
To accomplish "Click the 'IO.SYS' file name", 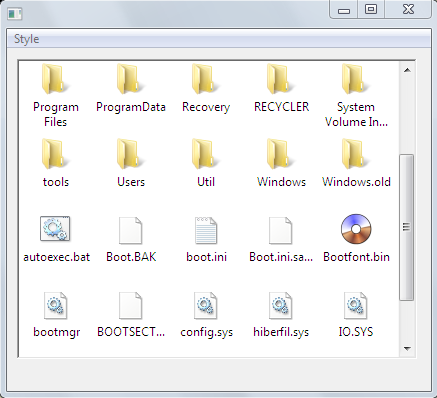I will 356,332.
